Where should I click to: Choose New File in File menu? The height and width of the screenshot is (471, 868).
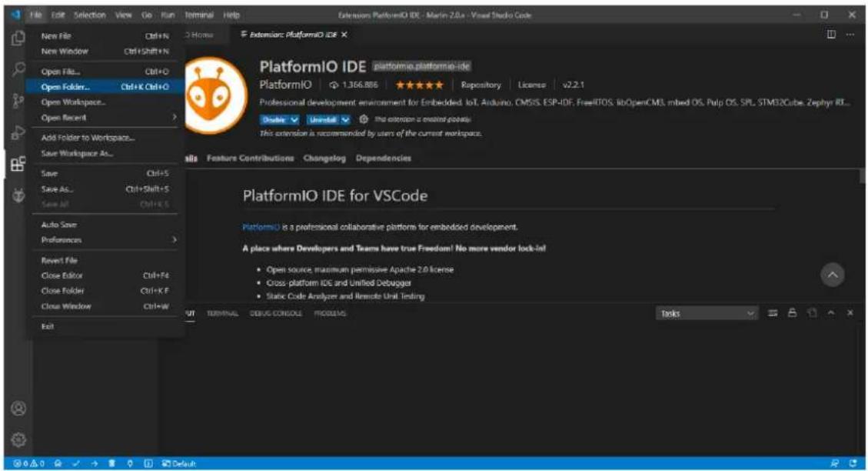click(x=105, y=35)
